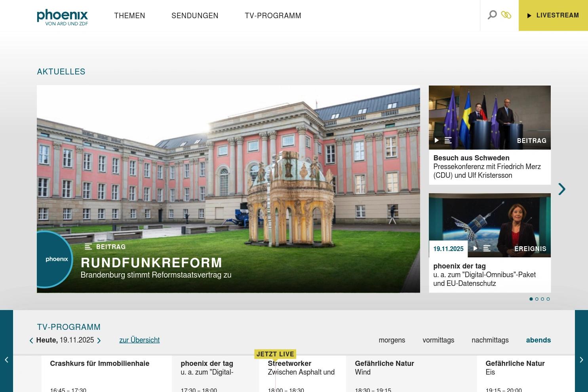The width and height of the screenshot is (588, 392).
Task: Open the SENDUNGEN menu
Action: click(195, 16)
